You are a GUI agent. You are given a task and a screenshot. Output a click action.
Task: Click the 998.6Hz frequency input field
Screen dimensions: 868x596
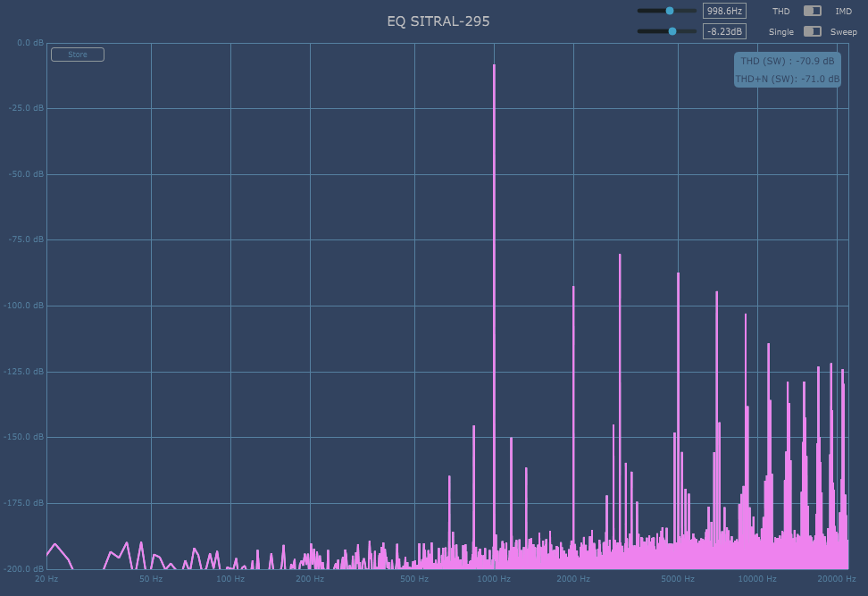coord(724,11)
